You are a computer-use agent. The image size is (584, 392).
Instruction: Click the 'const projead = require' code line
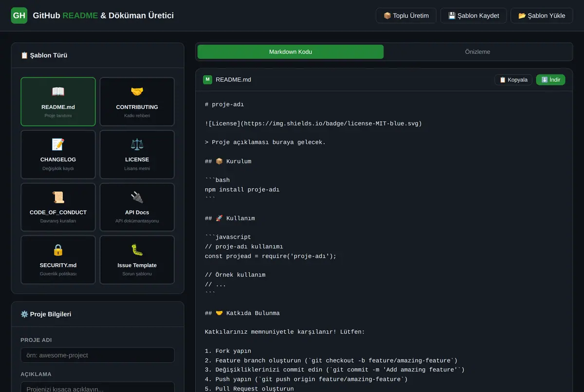click(271, 256)
